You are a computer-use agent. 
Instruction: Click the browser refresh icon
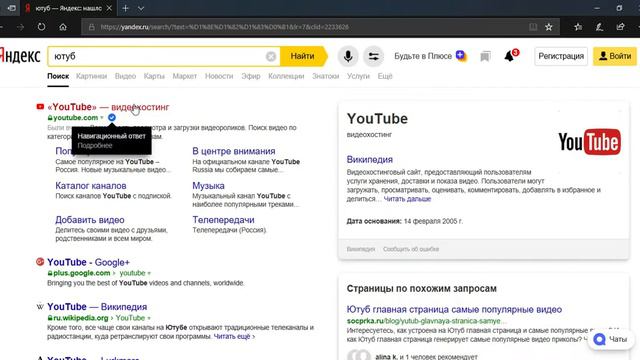41,27
